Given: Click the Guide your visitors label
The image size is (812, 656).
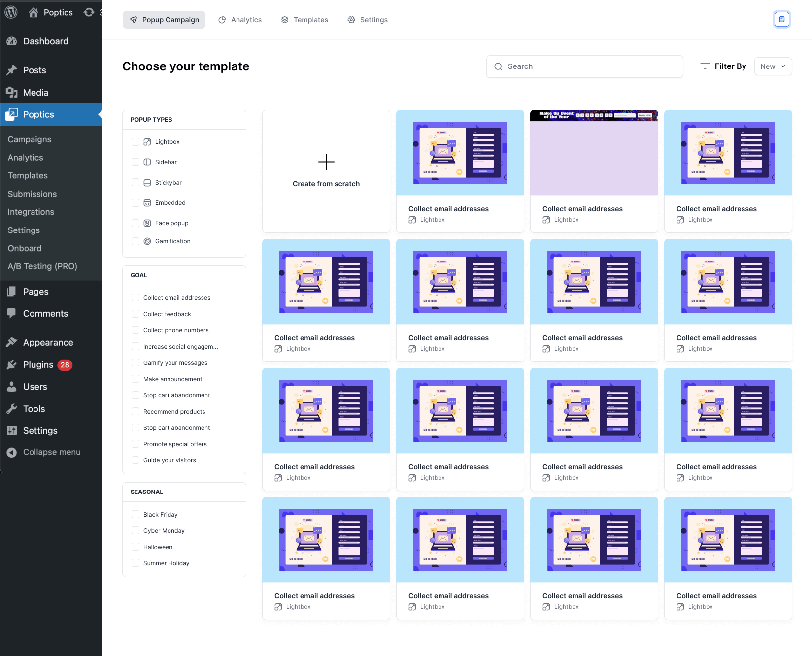Looking at the screenshot, I should (169, 460).
